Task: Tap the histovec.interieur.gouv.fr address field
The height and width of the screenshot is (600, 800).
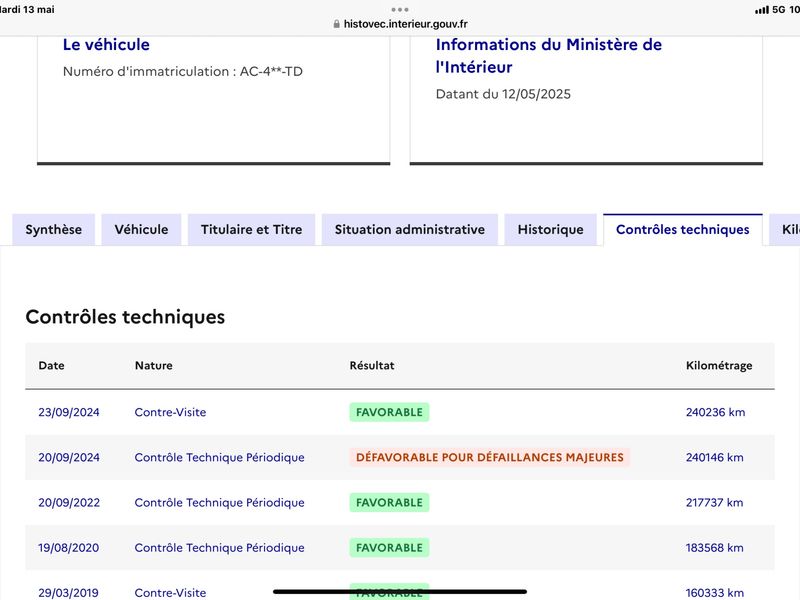Action: pyautogui.click(x=400, y=24)
